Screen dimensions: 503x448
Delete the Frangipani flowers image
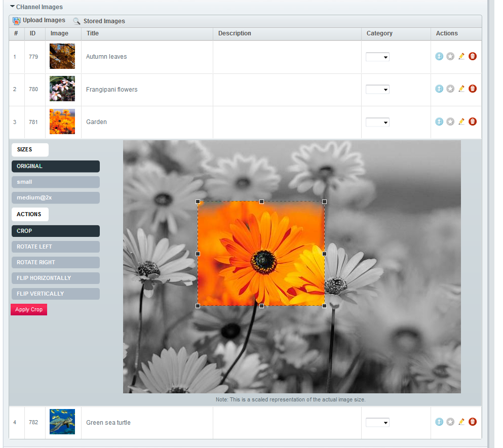(x=473, y=89)
